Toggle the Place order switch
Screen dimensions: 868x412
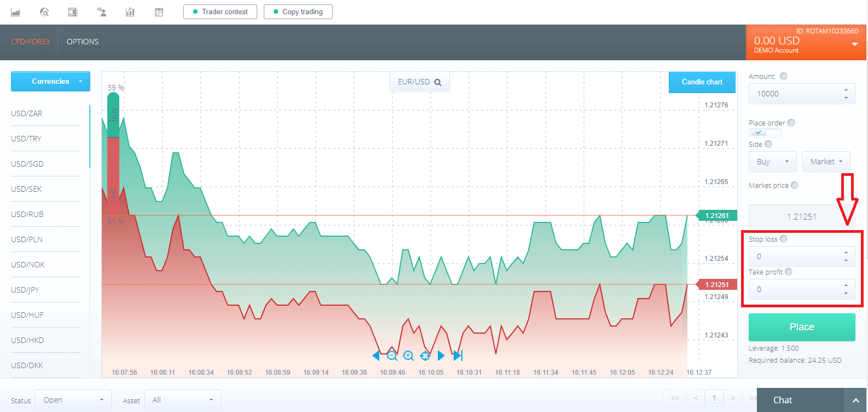click(x=765, y=133)
